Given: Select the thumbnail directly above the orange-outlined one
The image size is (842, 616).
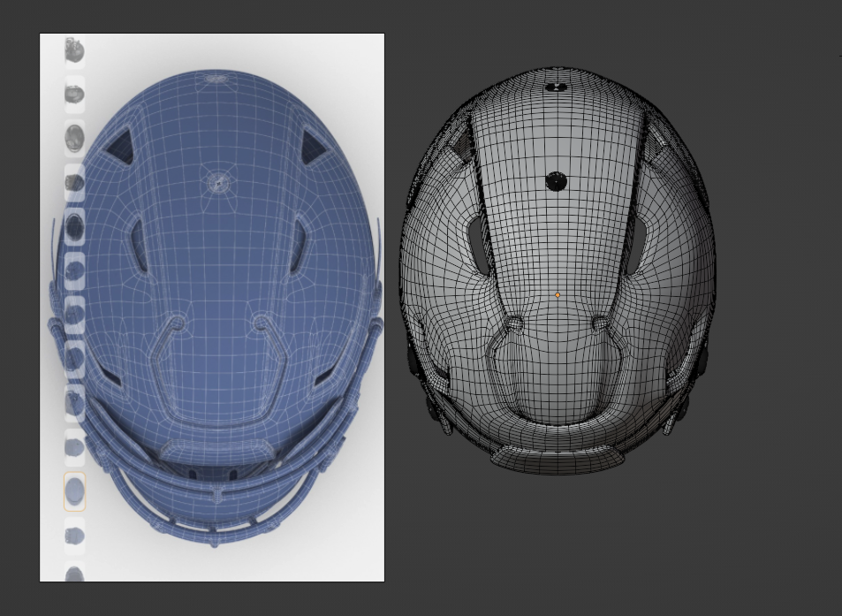Looking at the screenshot, I should pos(74,447).
